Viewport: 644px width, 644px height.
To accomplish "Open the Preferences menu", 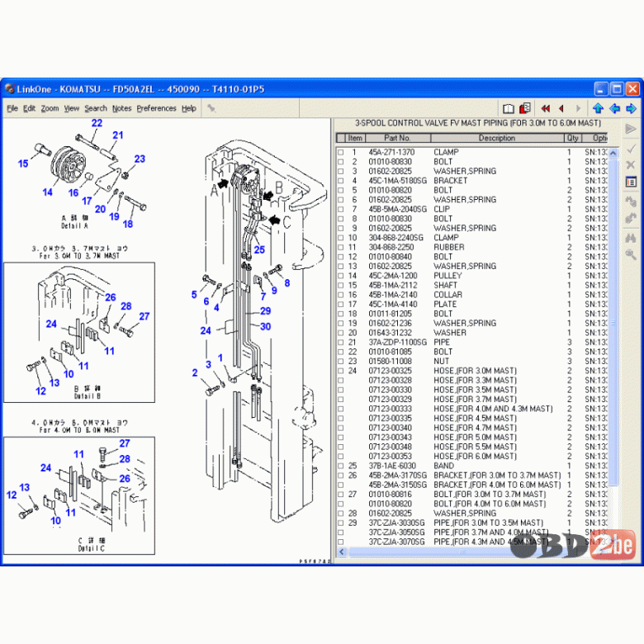I will tap(157, 108).
